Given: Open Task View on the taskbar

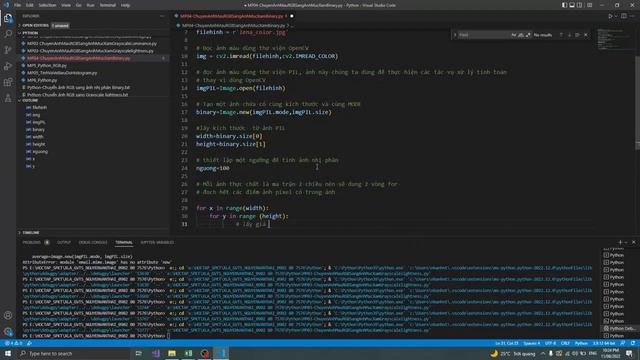Looking at the screenshot, I should 139,353.
